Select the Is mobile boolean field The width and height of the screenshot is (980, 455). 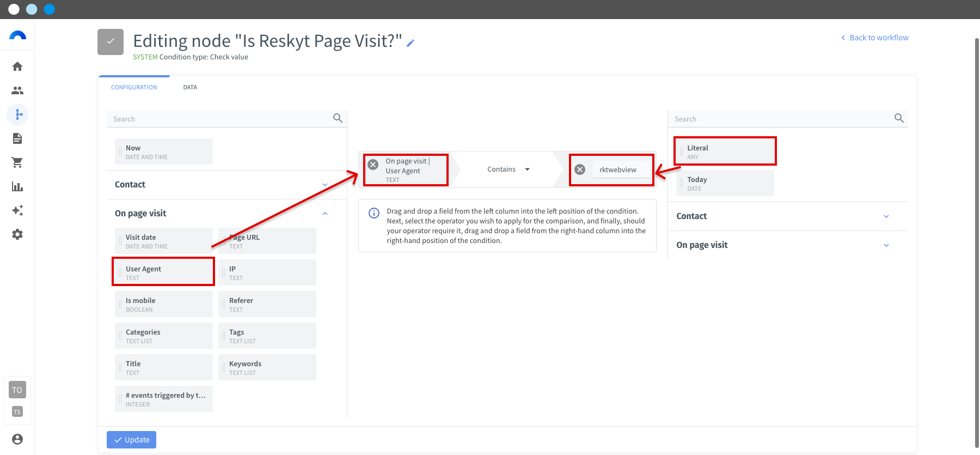click(164, 304)
